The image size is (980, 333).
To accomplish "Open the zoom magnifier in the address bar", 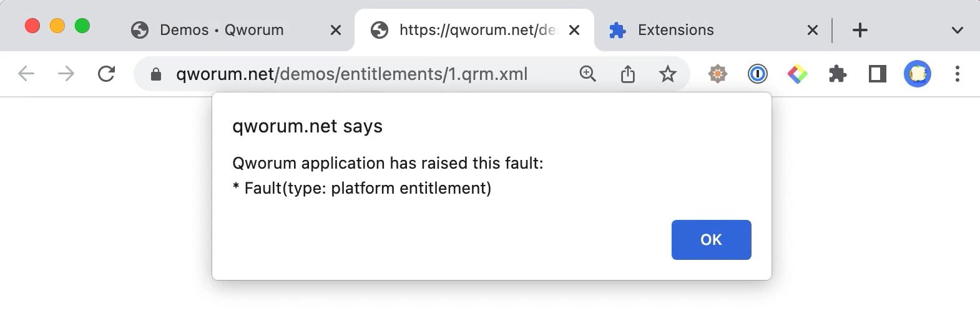I will pyautogui.click(x=587, y=74).
